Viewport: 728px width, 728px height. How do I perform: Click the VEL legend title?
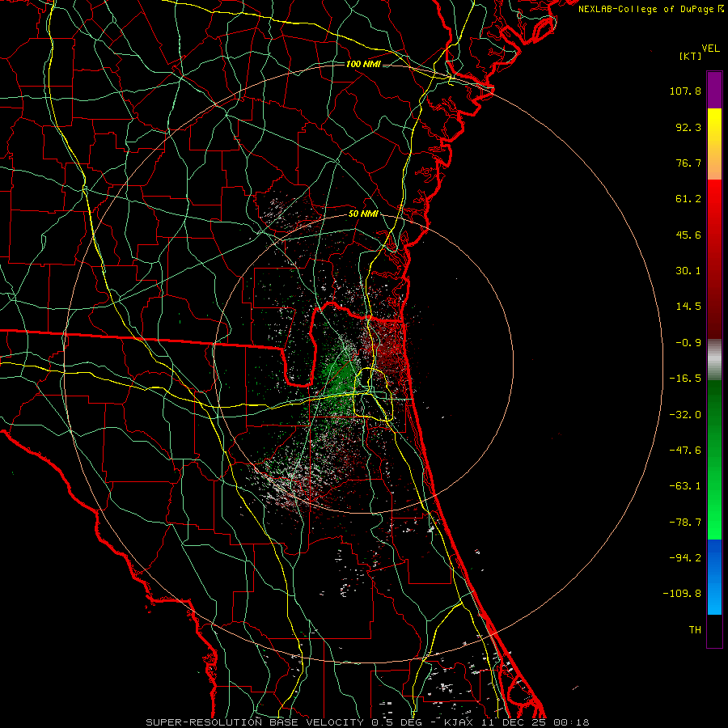click(710, 49)
